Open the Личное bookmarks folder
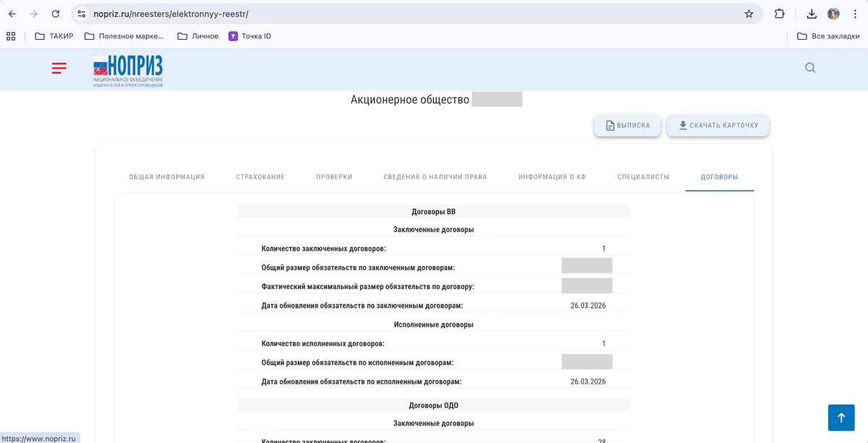Viewport: 868px width, 443px height. pos(197,36)
